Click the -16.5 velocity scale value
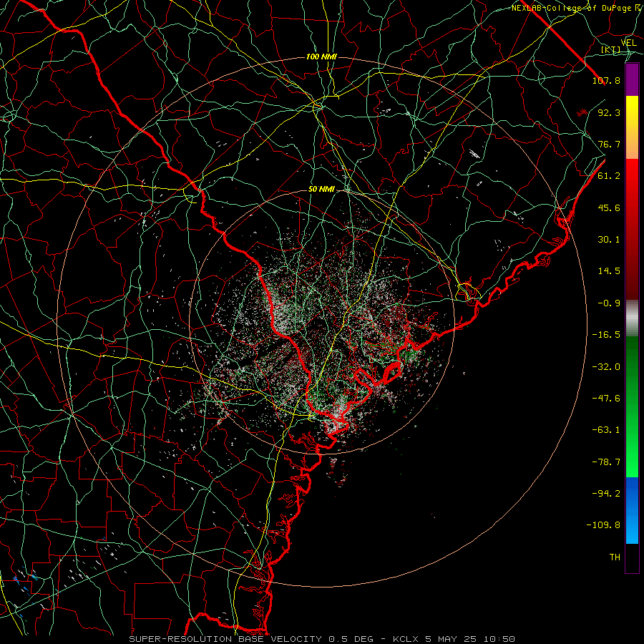 [606, 335]
